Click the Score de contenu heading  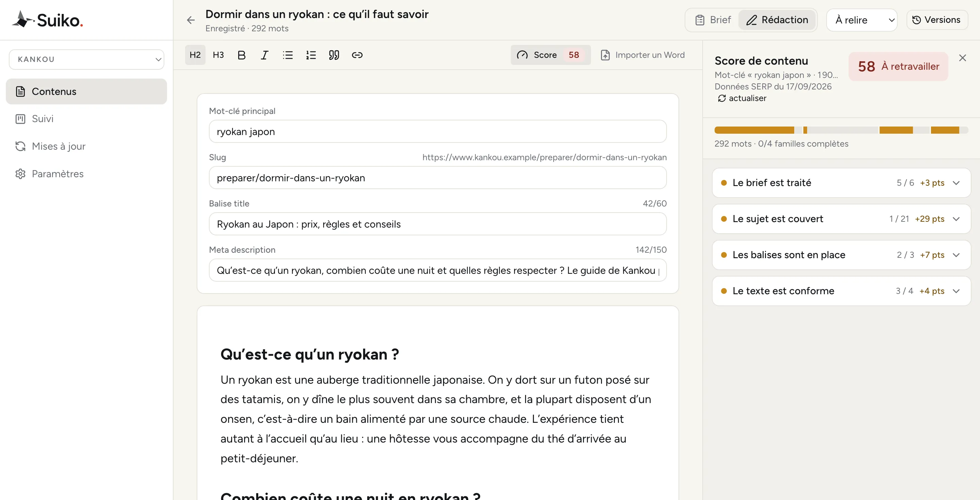click(x=761, y=61)
